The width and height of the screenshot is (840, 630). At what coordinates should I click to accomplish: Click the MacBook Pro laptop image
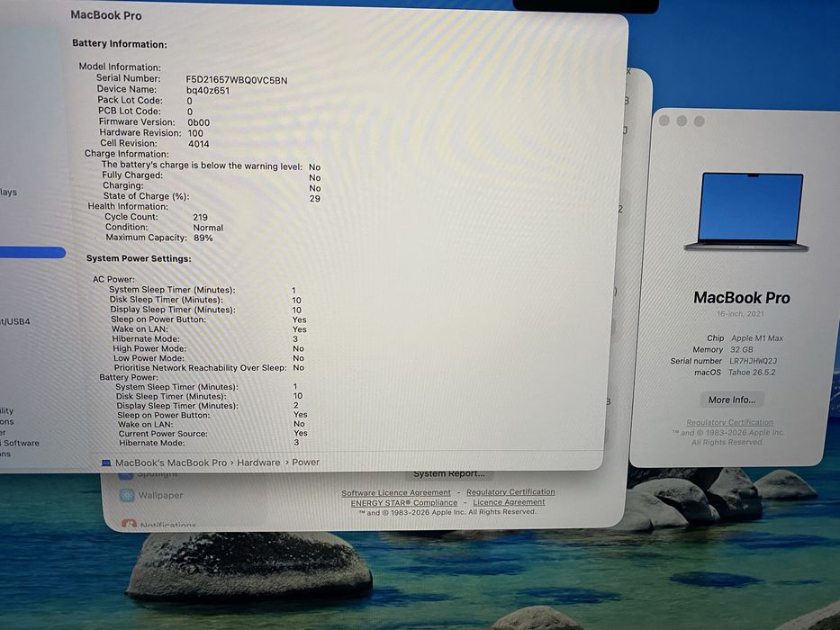(x=746, y=212)
